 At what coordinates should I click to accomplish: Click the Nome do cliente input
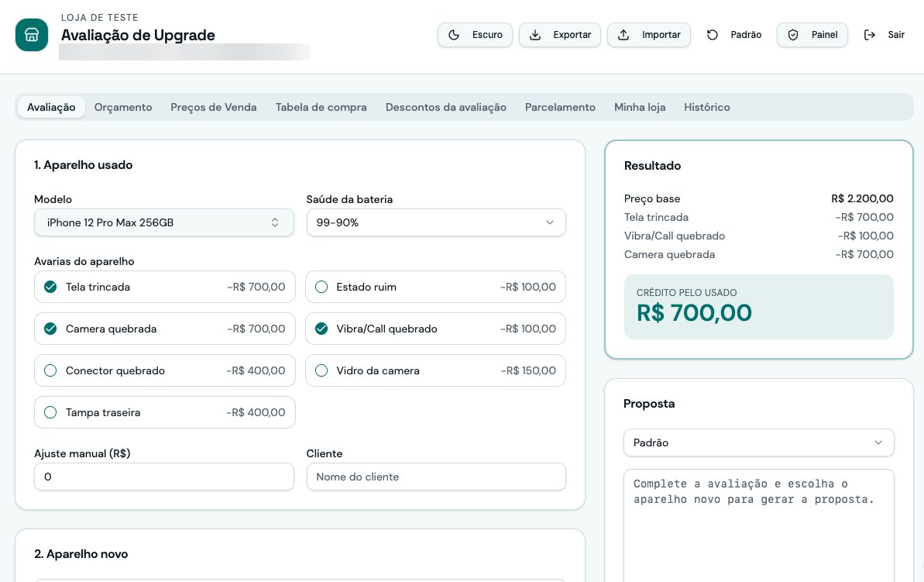436,477
